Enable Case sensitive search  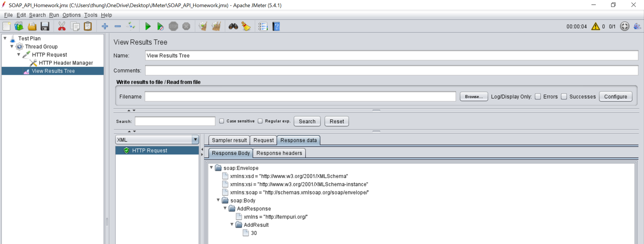coord(222,121)
